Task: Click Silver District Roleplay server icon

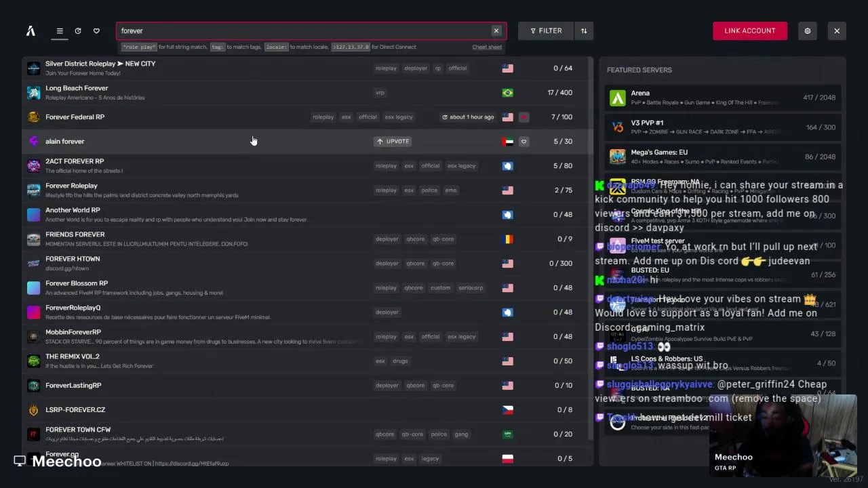Action: (x=33, y=68)
